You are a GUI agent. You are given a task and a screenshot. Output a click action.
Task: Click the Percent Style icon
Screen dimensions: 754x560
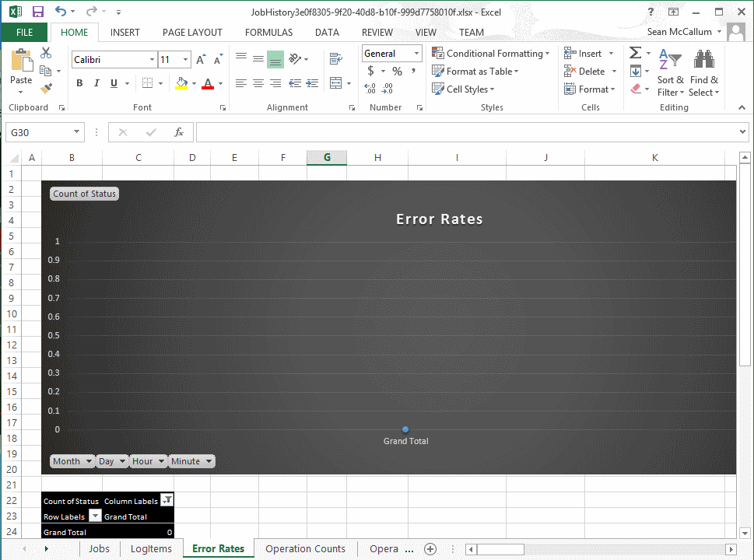[x=397, y=71]
